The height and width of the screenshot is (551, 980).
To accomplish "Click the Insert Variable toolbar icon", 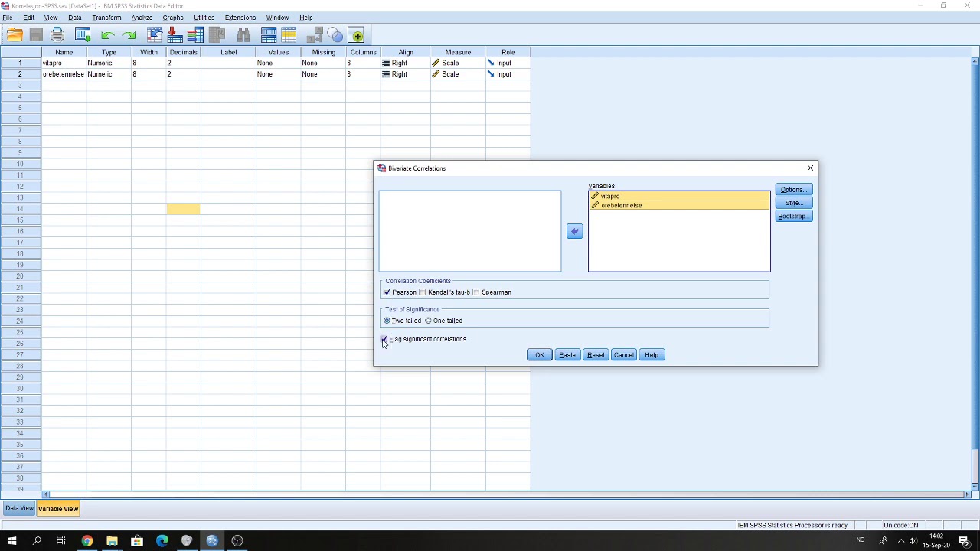I will [289, 35].
